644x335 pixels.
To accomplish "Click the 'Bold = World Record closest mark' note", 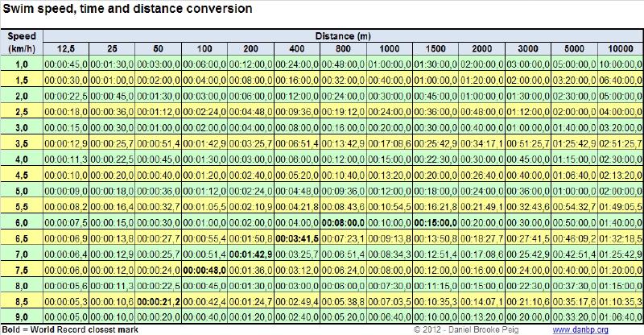I will point(70,329).
